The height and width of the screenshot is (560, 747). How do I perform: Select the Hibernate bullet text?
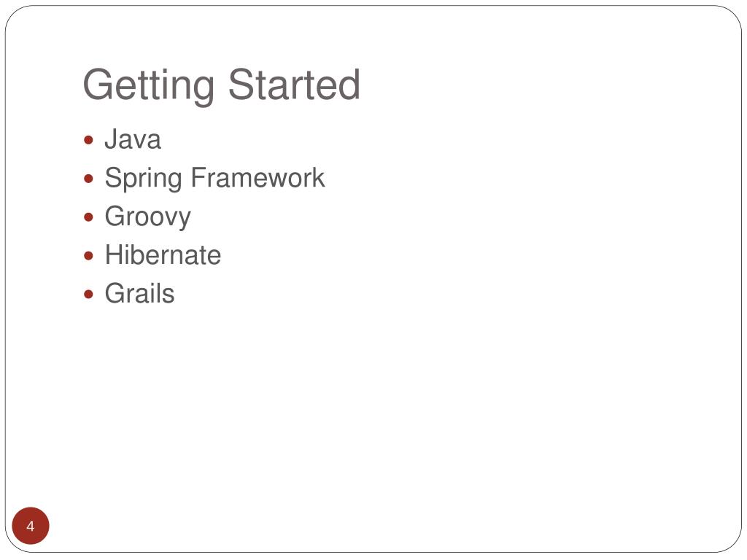pyautogui.click(x=163, y=254)
